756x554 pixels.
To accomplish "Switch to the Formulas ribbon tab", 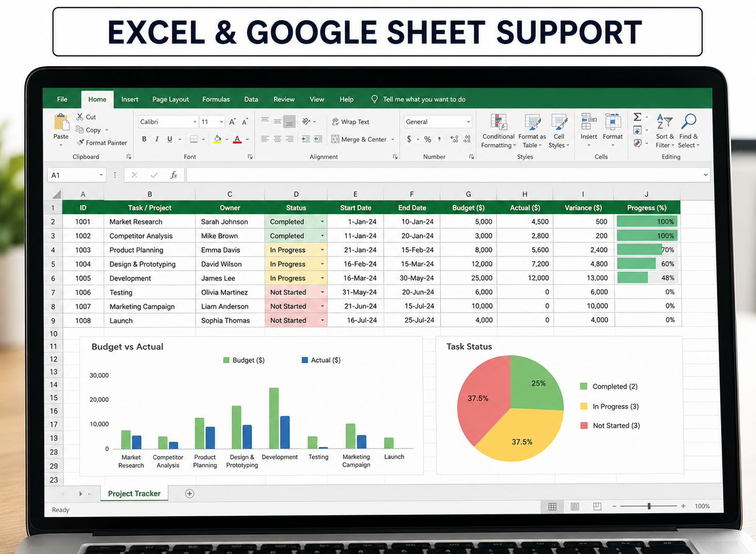I will (x=216, y=99).
